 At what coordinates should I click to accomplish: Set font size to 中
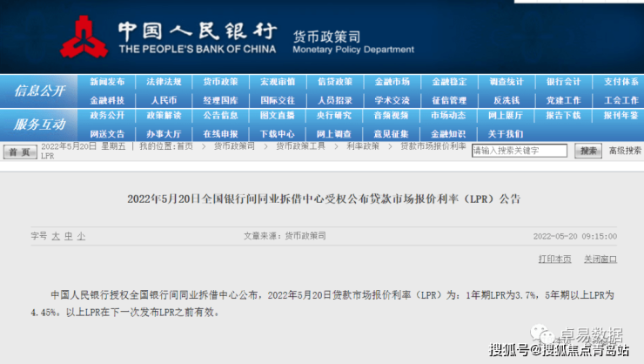click(69, 236)
